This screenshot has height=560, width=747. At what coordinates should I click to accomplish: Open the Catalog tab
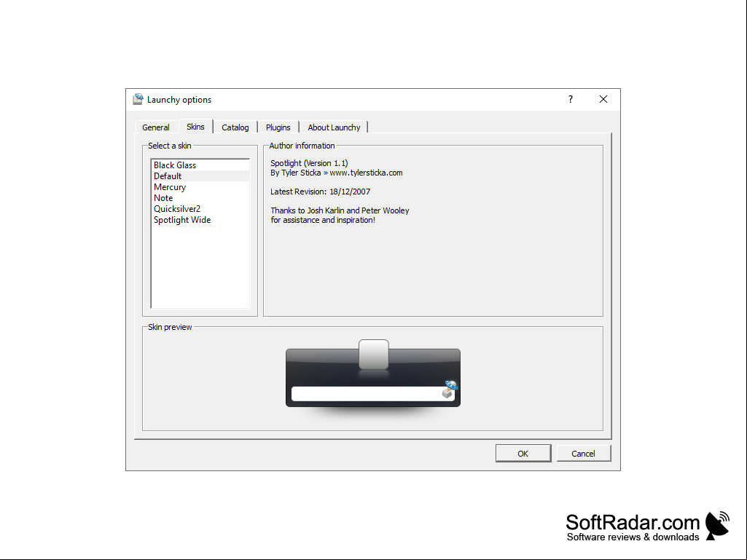coord(235,127)
